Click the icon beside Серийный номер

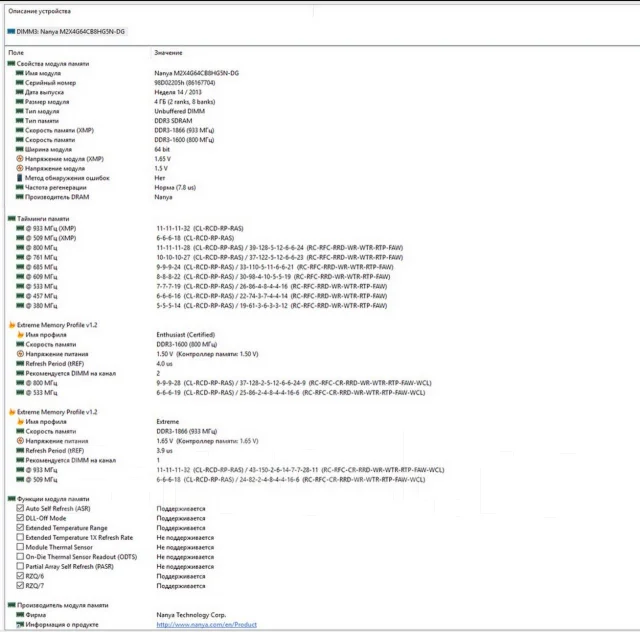pyautogui.click(x=20, y=82)
